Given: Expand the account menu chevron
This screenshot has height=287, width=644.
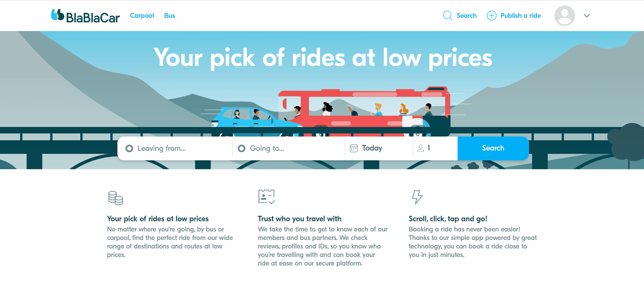Looking at the screenshot, I should pos(587,16).
